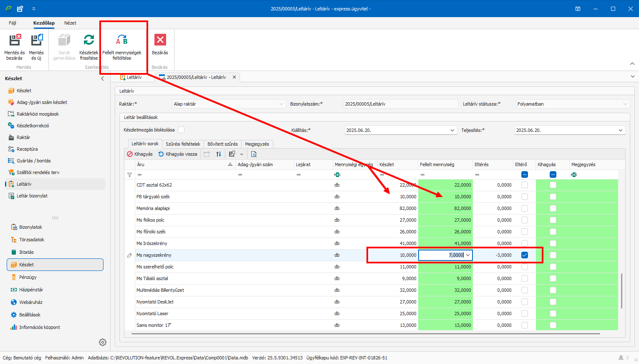Open the Leltárív státusza dropdown
Image resolution: width=639 pixels, height=364 pixels.
tap(625, 104)
